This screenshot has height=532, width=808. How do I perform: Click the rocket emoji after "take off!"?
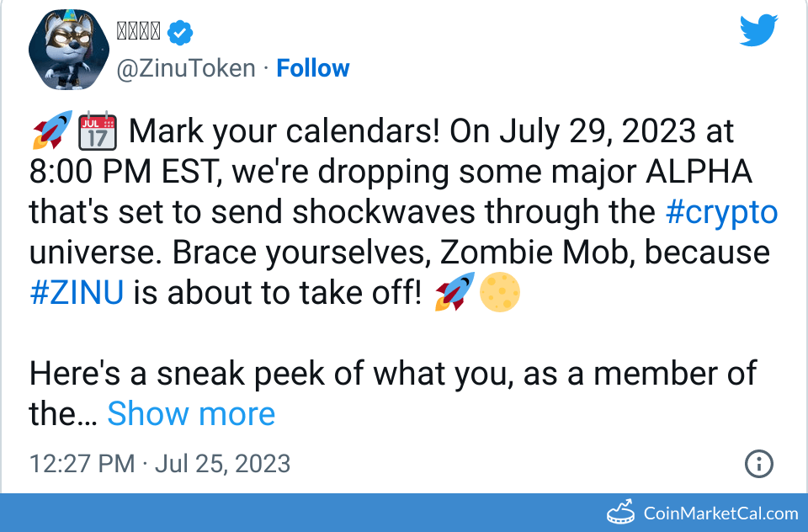coord(454,292)
